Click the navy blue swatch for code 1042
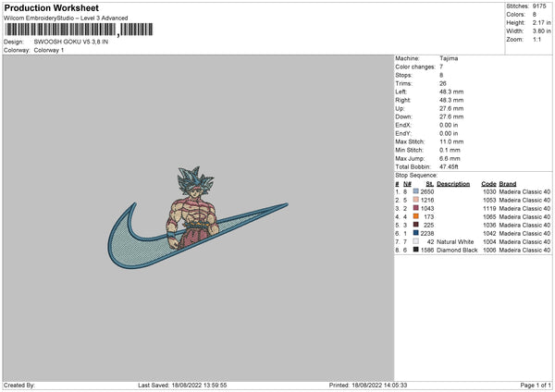The image size is (555, 392). (x=415, y=233)
